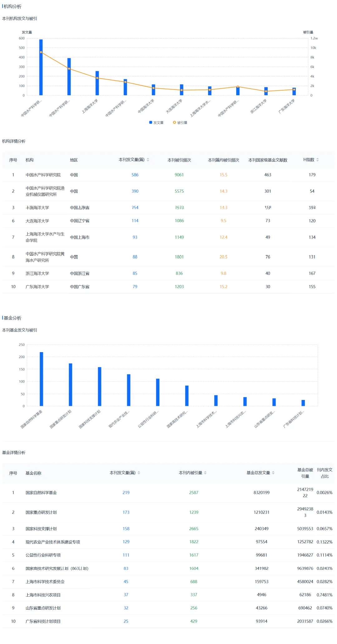Open citation count 9061 link
The height and width of the screenshot is (644, 337).
(179, 175)
